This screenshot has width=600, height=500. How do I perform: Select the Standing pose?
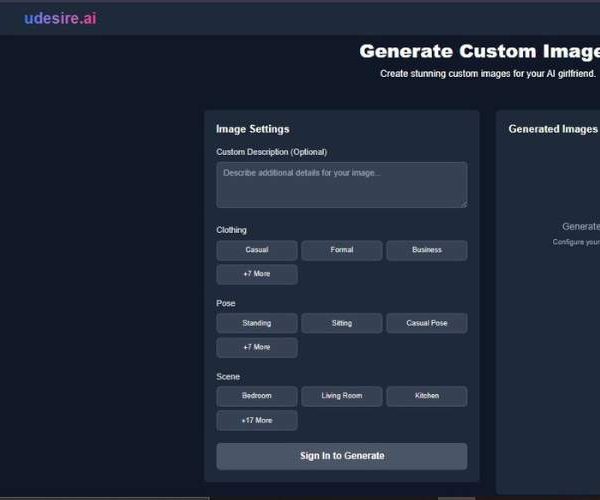(x=257, y=323)
